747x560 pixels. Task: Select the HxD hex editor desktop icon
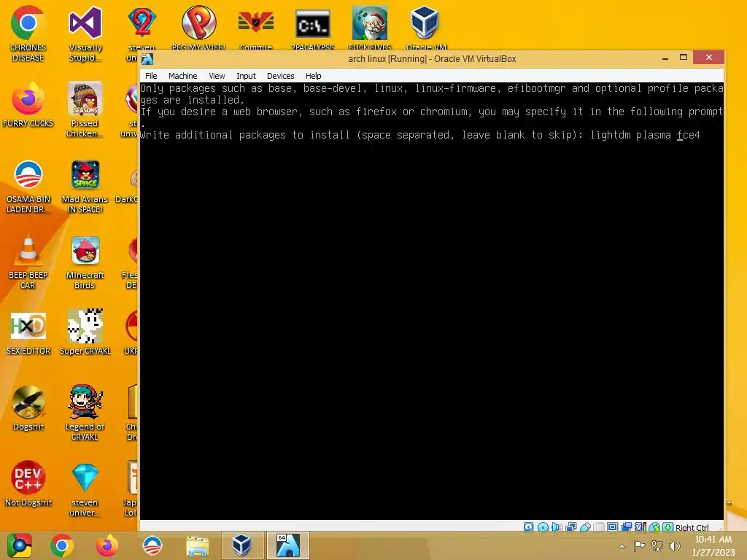[x=28, y=333]
